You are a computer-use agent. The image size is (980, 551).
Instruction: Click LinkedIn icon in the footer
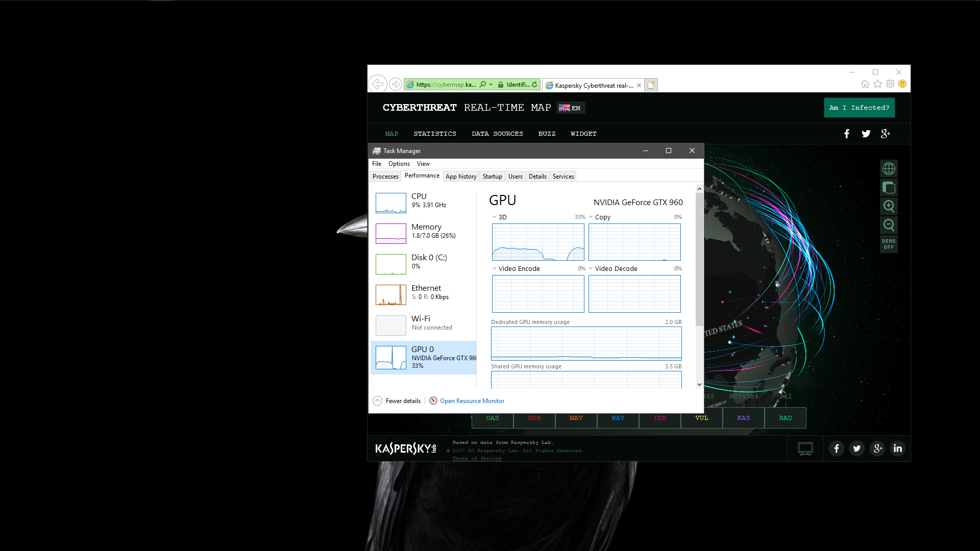pos(897,448)
